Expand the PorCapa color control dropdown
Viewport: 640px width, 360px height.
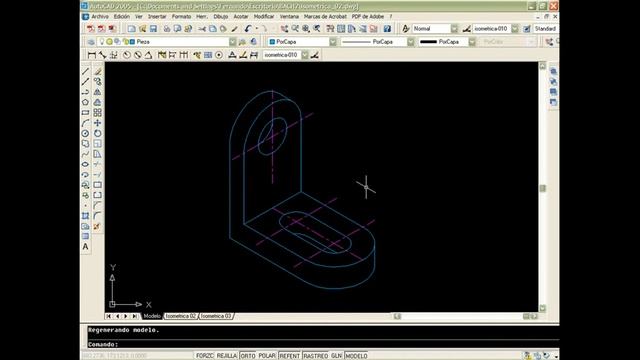coord(333,42)
